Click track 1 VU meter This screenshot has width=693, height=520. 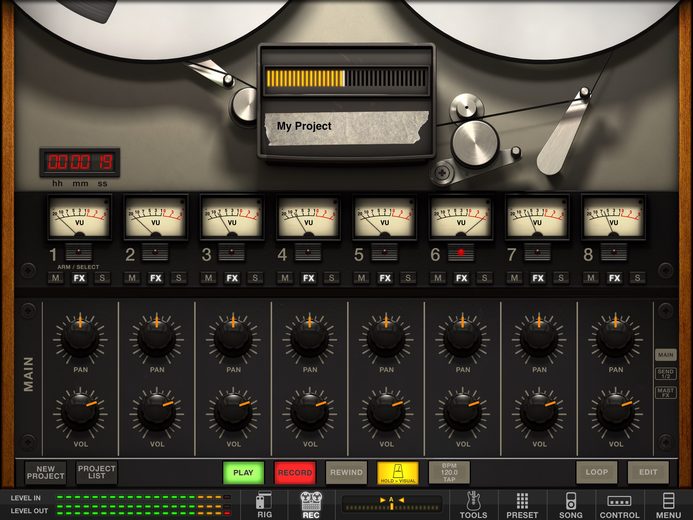click(x=79, y=218)
